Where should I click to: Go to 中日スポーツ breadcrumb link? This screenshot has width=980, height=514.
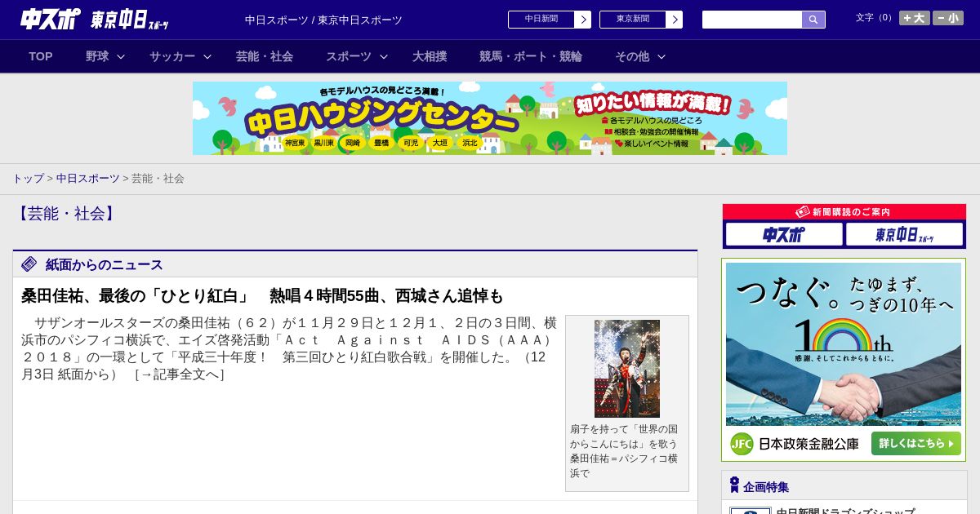click(88, 178)
